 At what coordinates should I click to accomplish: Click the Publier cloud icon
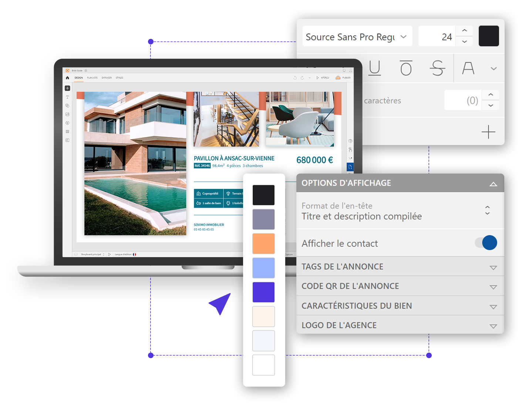click(x=338, y=78)
